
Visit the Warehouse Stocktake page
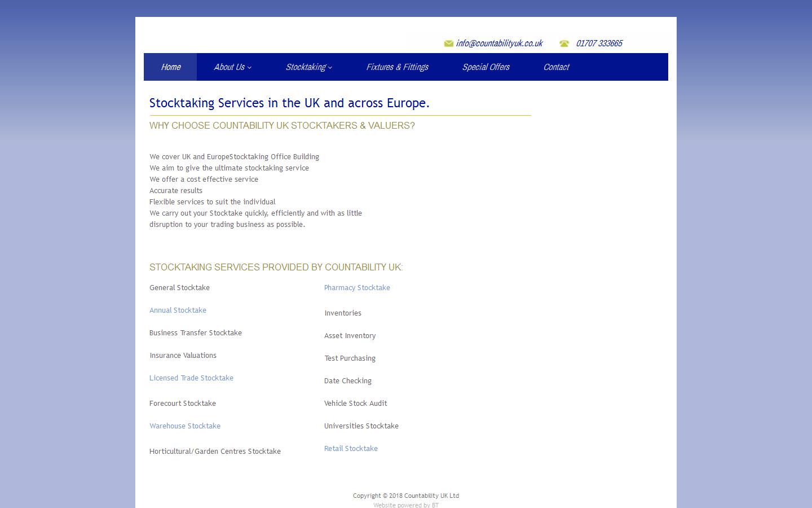click(185, 426)
